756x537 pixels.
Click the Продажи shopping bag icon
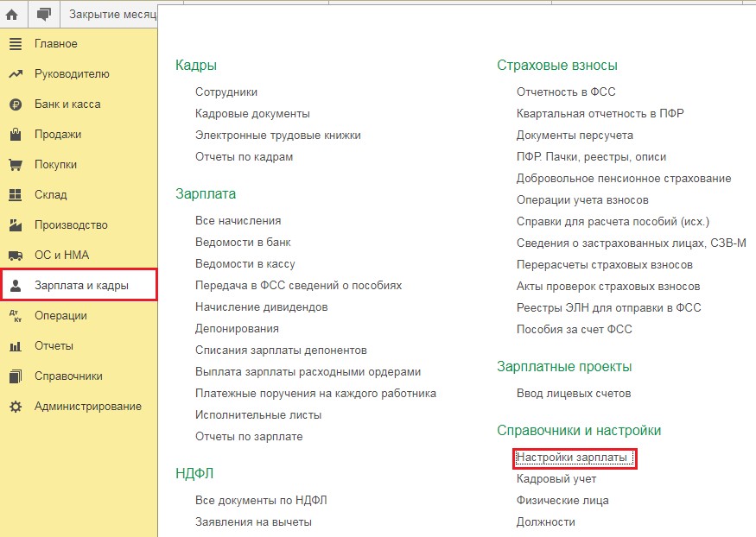click(16, 135)
